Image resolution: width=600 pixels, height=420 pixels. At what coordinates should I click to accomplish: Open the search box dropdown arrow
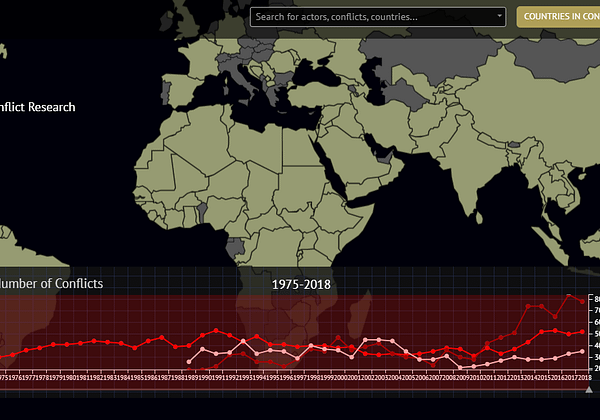(x=500, y=16)
